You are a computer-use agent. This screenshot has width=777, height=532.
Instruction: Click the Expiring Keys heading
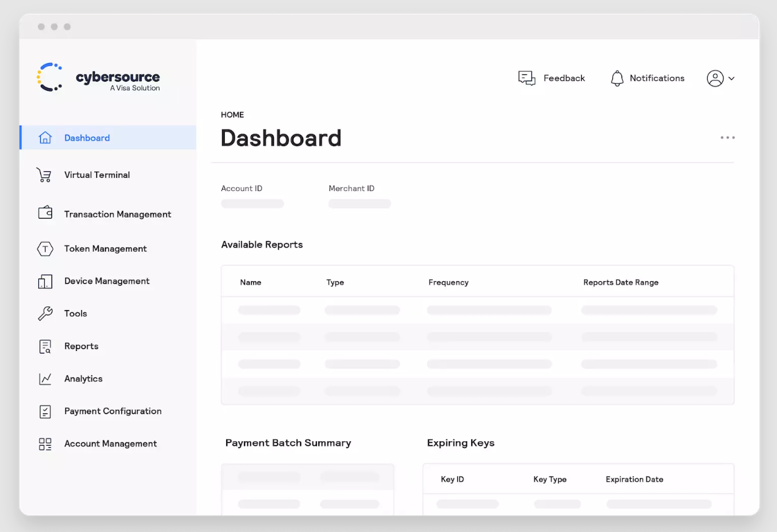pos(461,443)
